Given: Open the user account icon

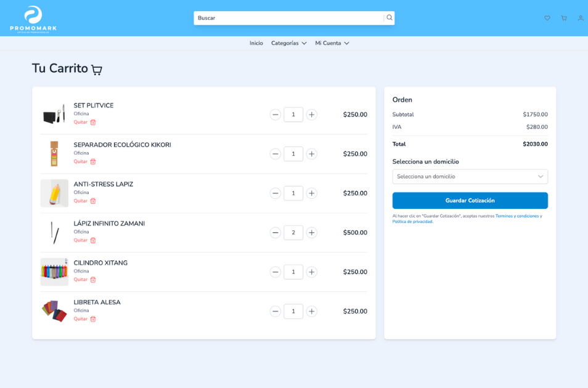Looking at the screenshot, I should [x=580, y=18].
